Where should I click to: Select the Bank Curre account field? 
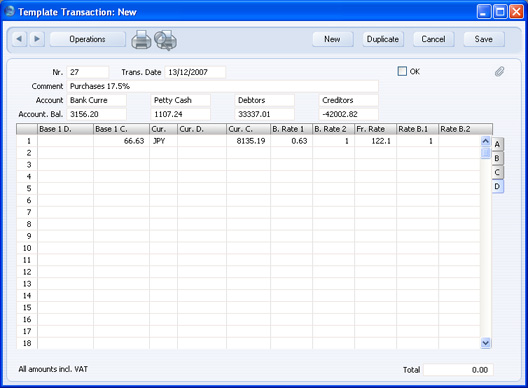point(96,100)
